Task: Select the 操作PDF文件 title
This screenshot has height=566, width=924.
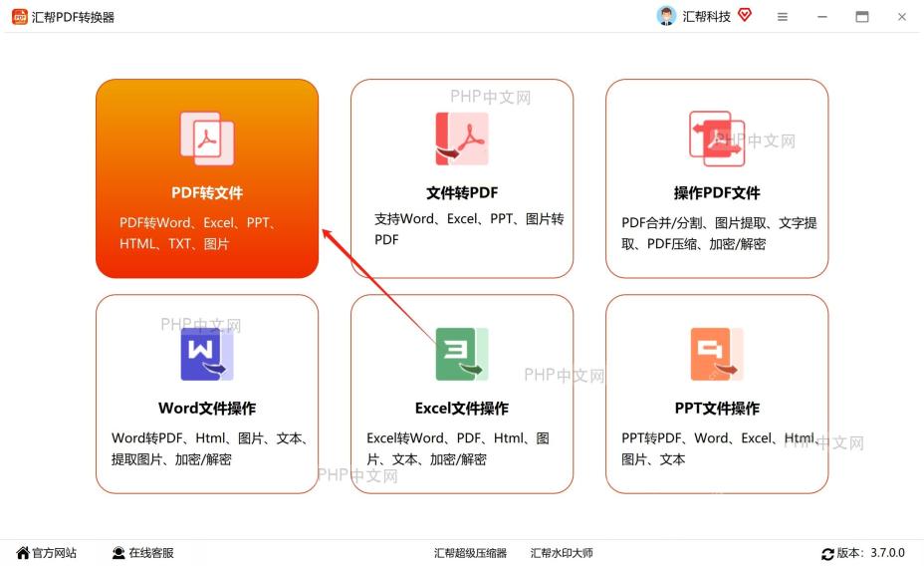Action: click(717, 192)
